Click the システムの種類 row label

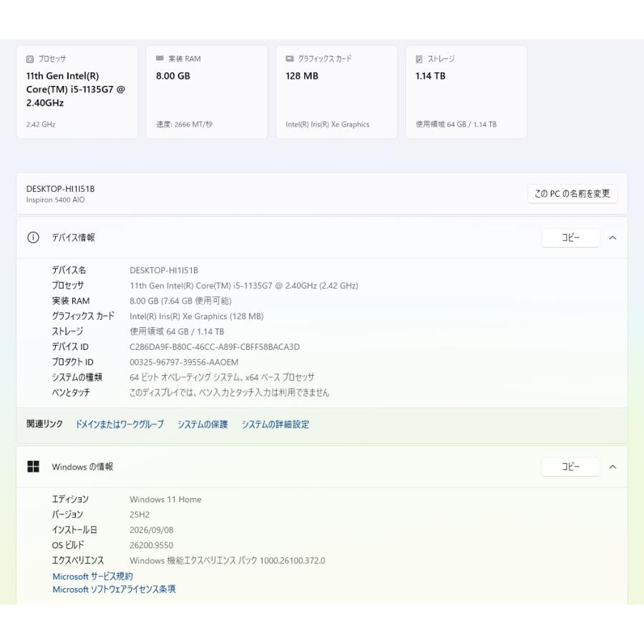pyautogui.click(x=77, y=377)
